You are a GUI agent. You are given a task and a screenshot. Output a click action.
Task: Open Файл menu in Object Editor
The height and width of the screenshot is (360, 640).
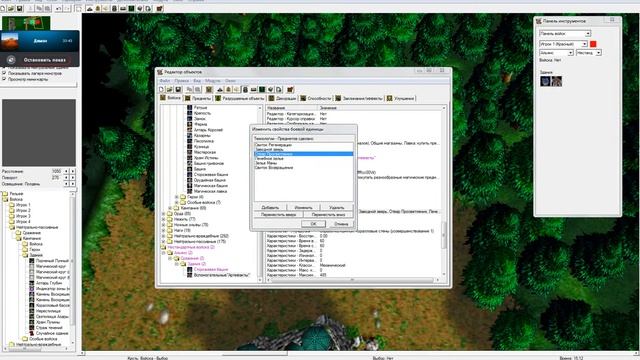(164, 81)
